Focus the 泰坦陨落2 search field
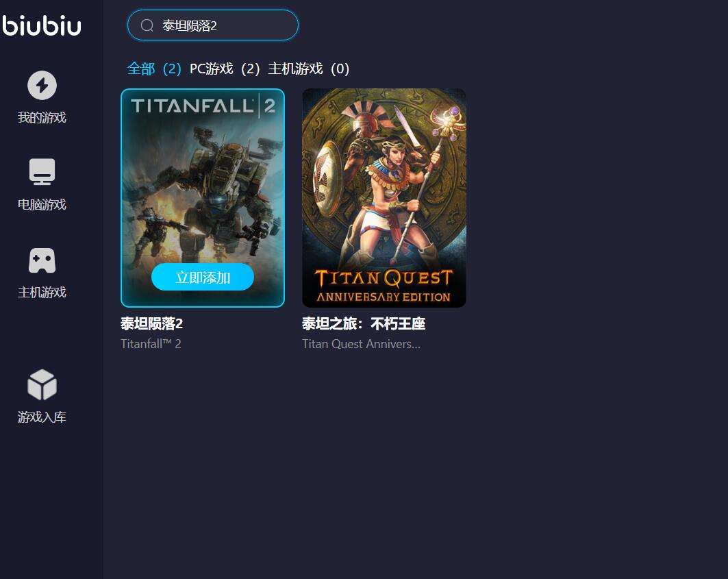The width and height of the screenshot is (728, 579). (x=212, y=25)
